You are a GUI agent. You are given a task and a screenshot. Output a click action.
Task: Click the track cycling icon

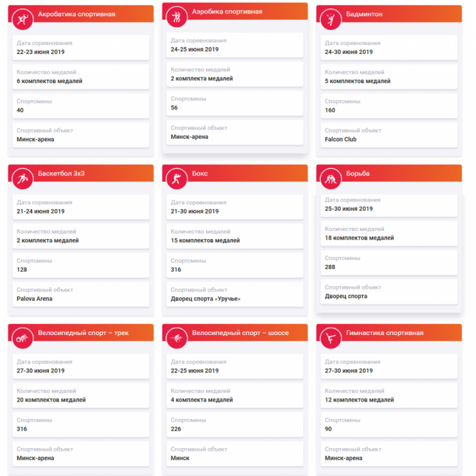pyautogui.click(x=23, y=338)
